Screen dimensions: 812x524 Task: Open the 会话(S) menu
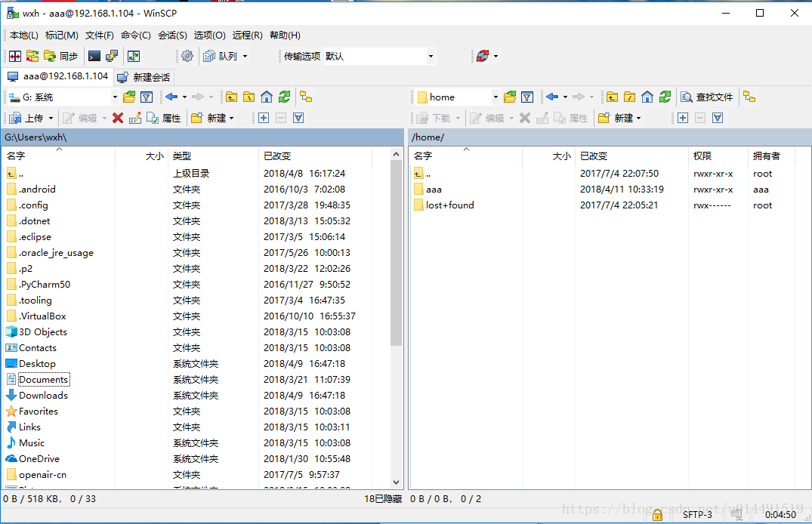(x=172, y=35)
